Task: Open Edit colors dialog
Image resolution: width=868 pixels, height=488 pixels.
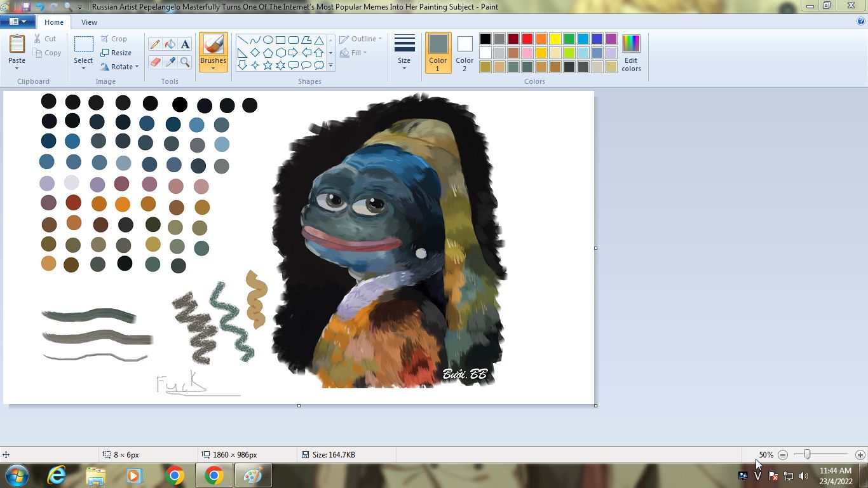Action: (631, 53)
